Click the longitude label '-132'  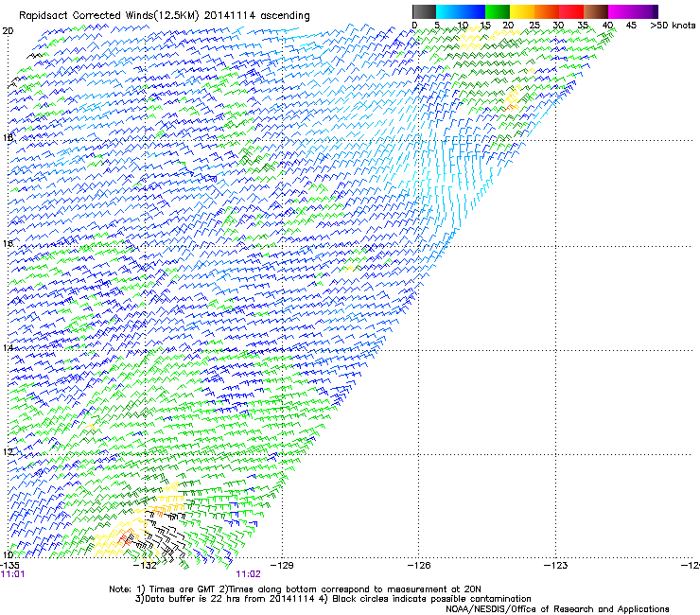146,566
